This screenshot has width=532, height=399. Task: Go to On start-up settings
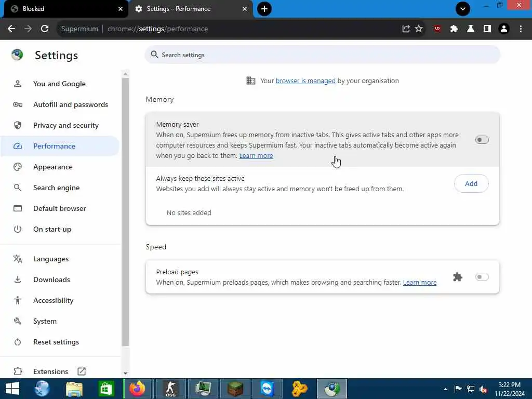pos(60,229)
